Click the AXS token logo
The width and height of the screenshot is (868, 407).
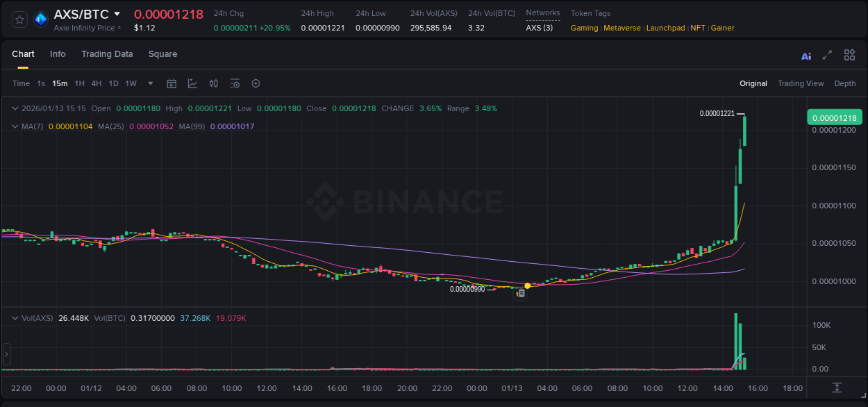click(40, 19)
